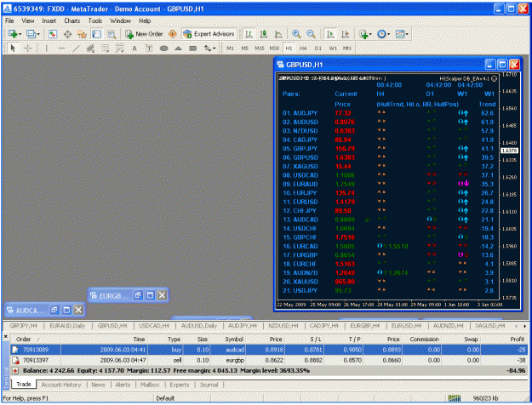Viewport: 532px width, 405px height.
Task: Switch to the Journal tab
Action: point(209,385)
